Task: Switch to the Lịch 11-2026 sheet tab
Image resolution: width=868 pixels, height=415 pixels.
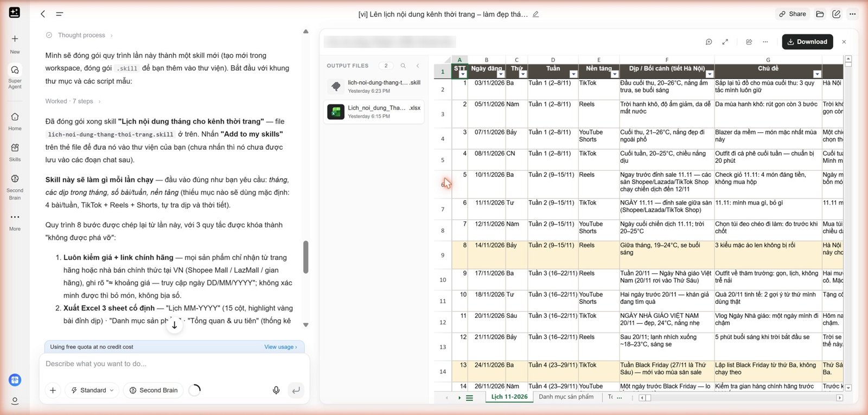Action: (509, 397)
